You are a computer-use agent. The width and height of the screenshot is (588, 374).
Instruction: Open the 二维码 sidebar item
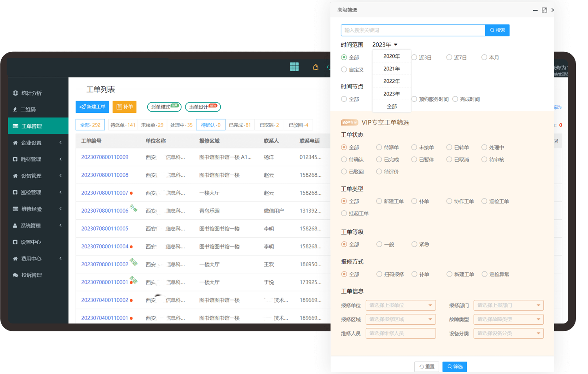[x=28, y=110]
